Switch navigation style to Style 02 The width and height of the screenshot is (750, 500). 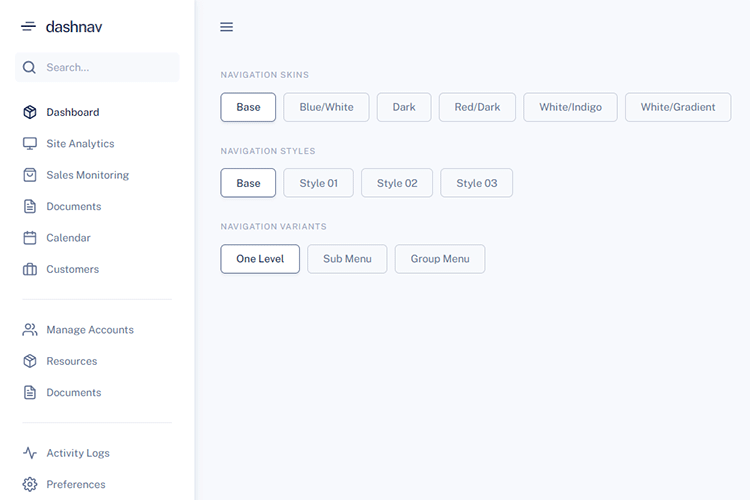click(397, 183)
